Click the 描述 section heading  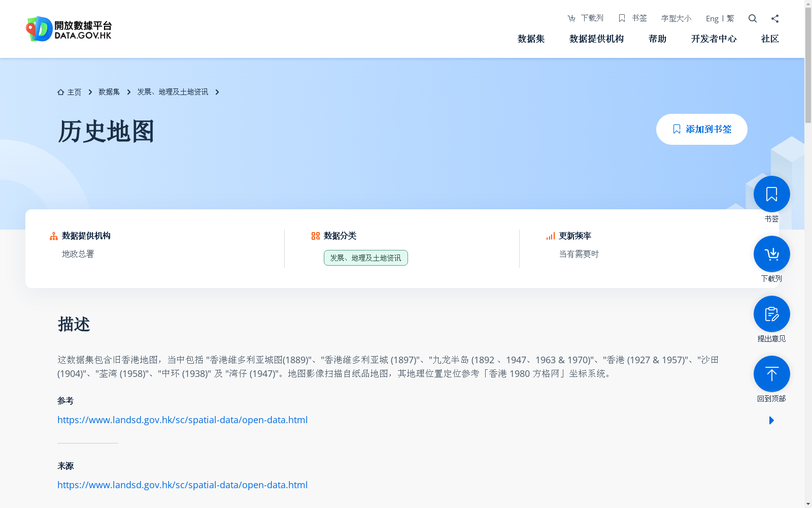(x=74, y=324)
